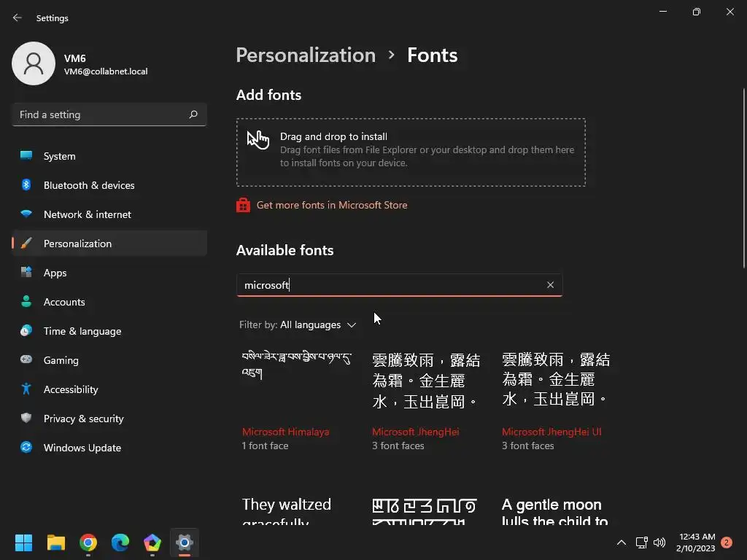Select the Microsoft Himalaya Tibetan preview

[x=297, y=365]
